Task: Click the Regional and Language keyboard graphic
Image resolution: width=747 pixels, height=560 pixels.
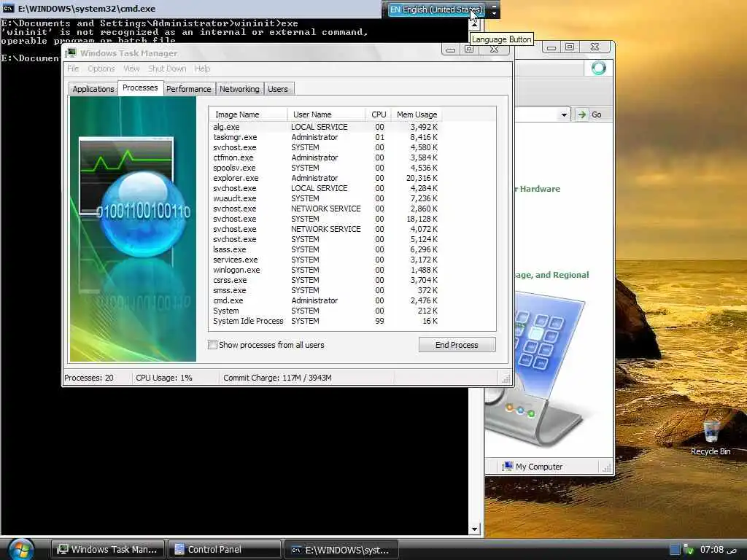Action: tap(537, 370)
